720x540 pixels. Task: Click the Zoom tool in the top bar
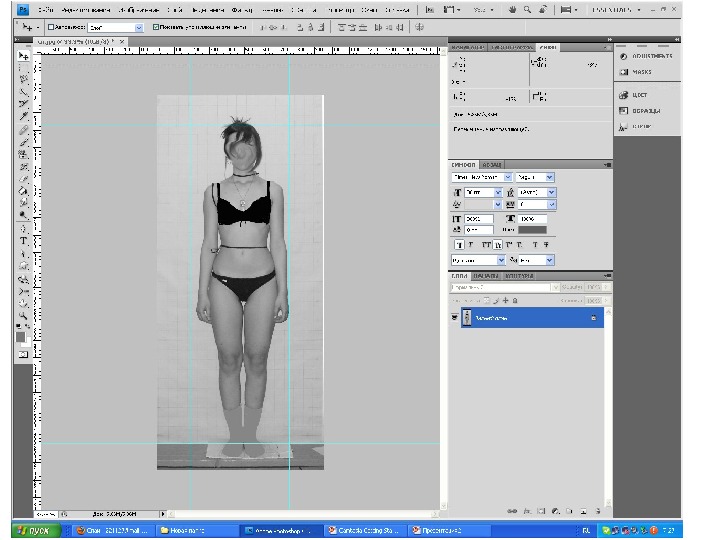526,9
